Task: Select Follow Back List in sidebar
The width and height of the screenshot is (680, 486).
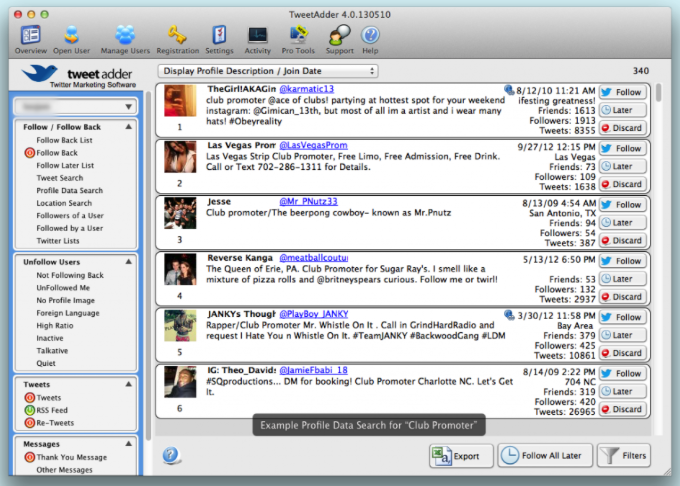Action: pos(64,140)
